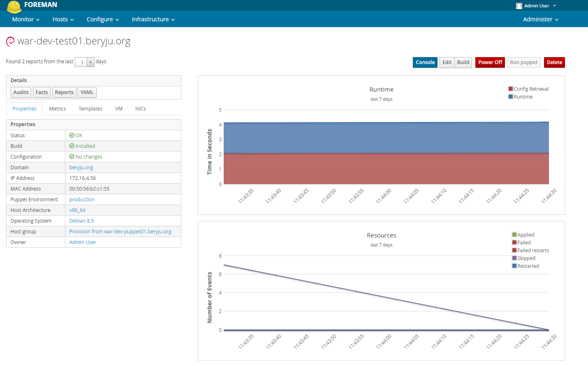This screenshot has height=366, width=588.
Task: Open the report days dropdown
Action: point(85,62)
